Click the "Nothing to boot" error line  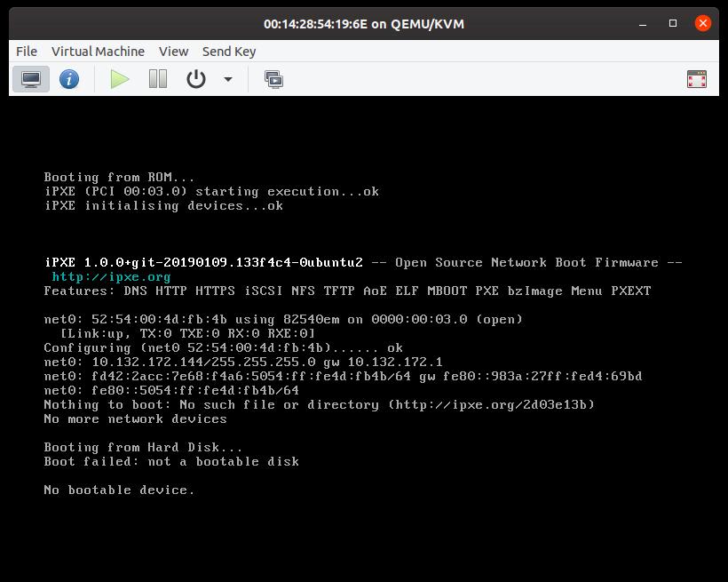319,404
